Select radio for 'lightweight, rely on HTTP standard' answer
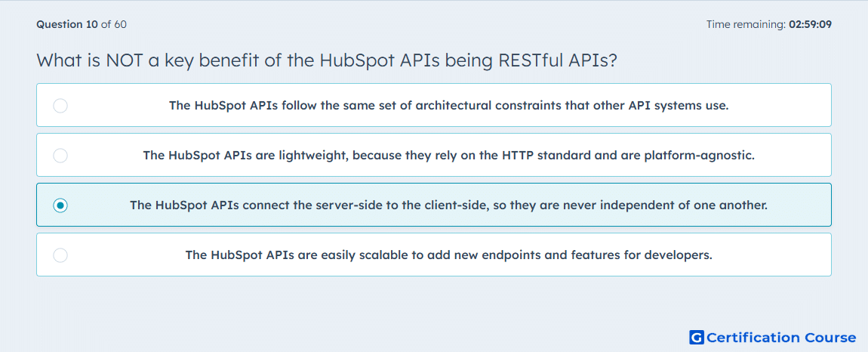 click(60, 155)
